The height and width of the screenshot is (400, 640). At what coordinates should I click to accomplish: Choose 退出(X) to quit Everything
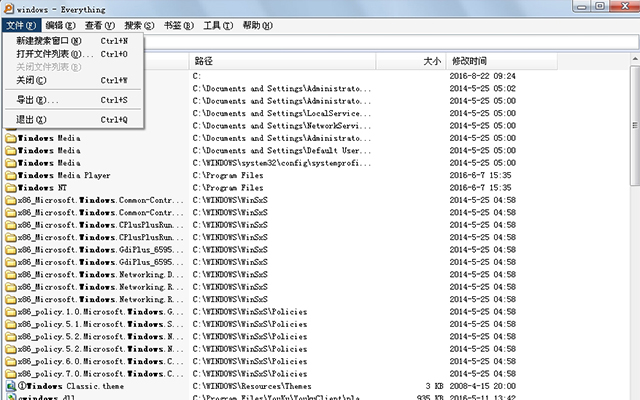click(x=73, y=120)
